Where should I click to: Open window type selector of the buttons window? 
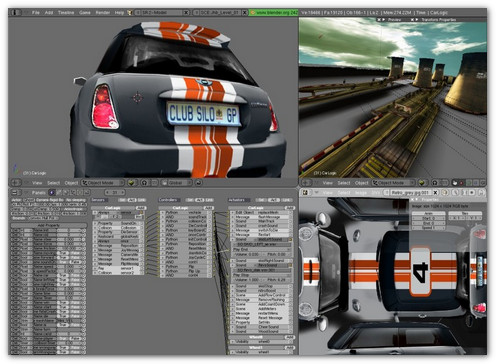click(15, 192)
